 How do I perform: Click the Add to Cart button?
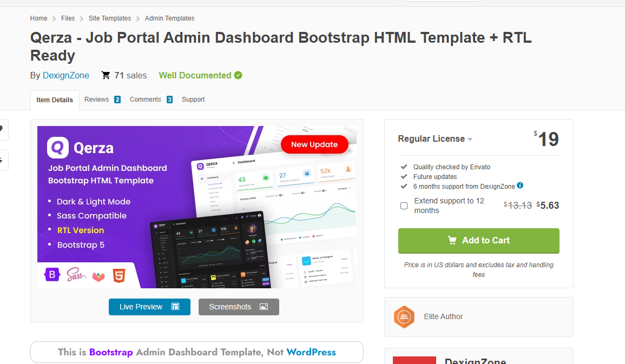coord(478,240)
